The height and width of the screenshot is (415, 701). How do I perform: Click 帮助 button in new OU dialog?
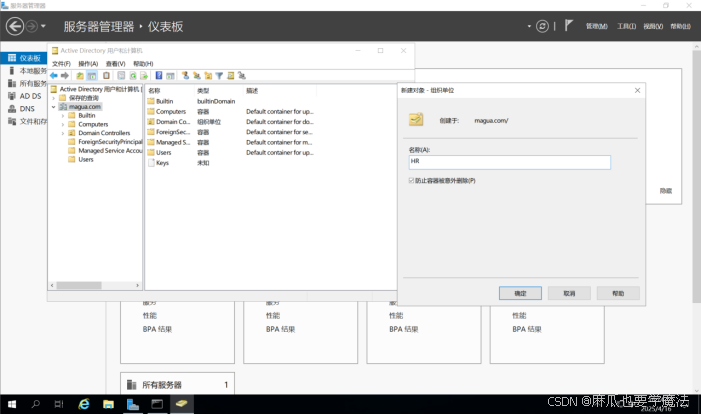pos(618,293)
